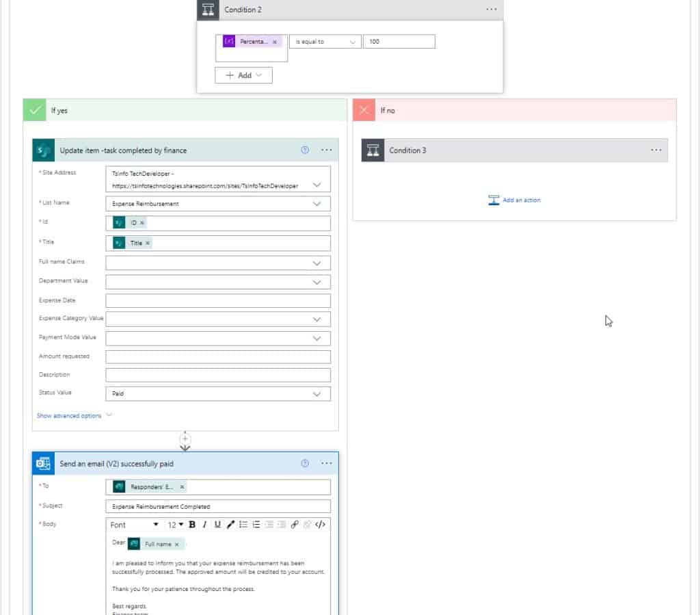Viewport: 700px width, 615px height.
Task: Click email body paragraph starting 'I am pleased'
Action: [x=218, y=567]
